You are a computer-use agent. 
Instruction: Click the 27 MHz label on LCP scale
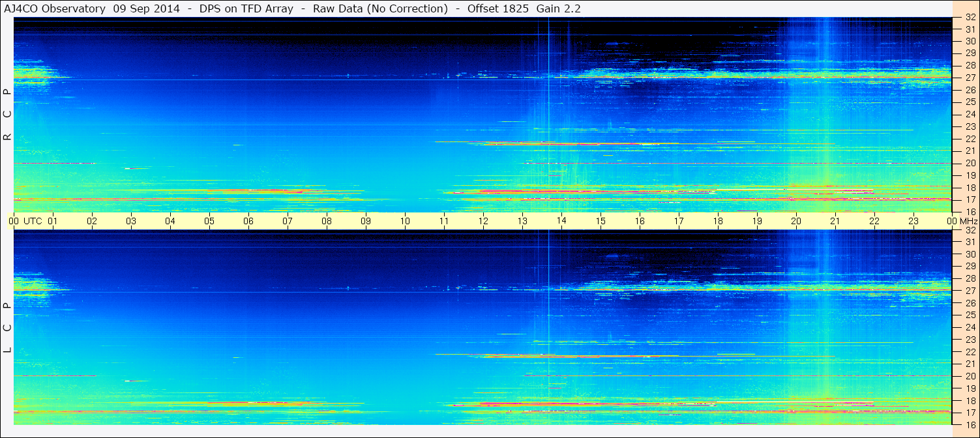tap(970, 291)
